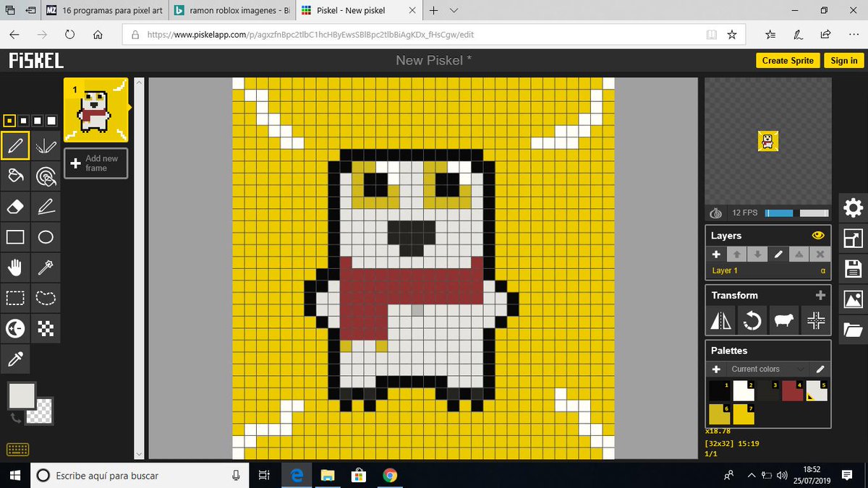The height and width of the screenshot is (488, 868).
Task: Select the Paint Bucket tool
Action: pos(15,176)
